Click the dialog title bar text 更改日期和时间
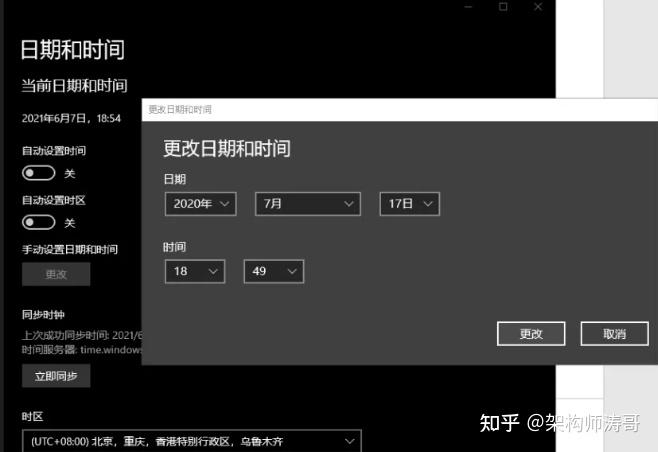The image size is (658, 452). (x=180, y=110)
